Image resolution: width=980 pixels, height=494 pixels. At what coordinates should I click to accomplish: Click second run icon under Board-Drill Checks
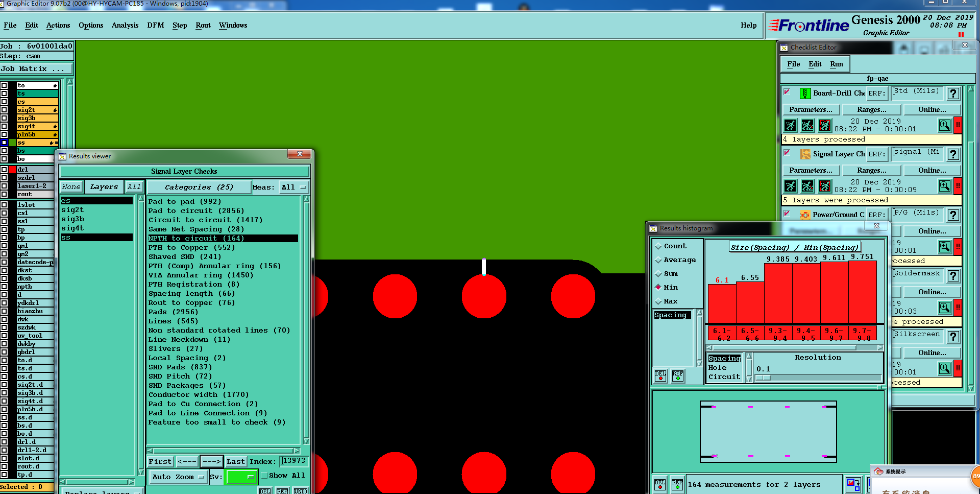[807, 125]
